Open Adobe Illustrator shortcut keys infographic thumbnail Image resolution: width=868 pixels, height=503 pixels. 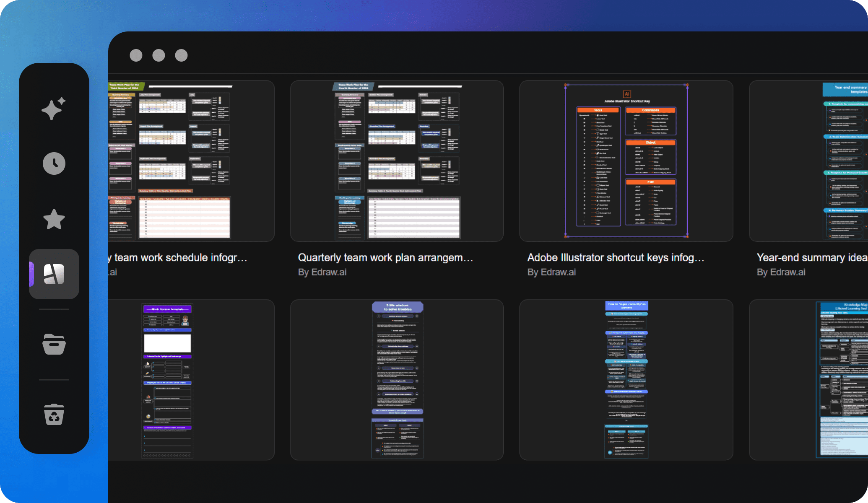626,161
